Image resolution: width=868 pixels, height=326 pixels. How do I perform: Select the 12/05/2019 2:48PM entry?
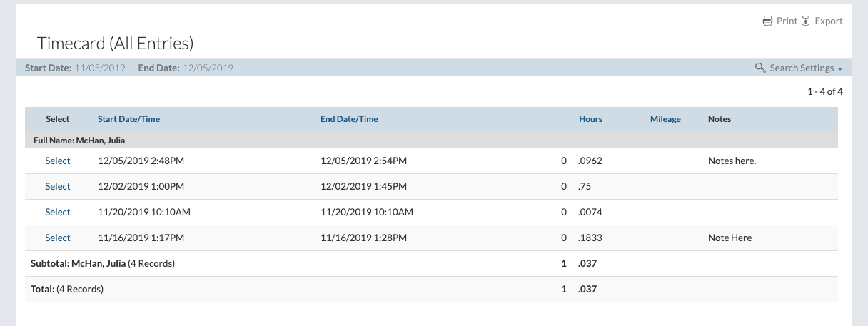(x=57, y=161)
